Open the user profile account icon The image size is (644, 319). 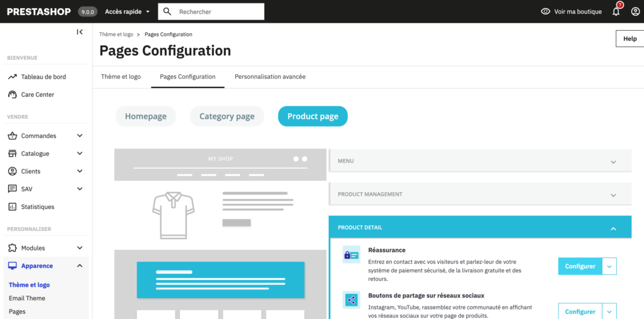pos(635,11)
